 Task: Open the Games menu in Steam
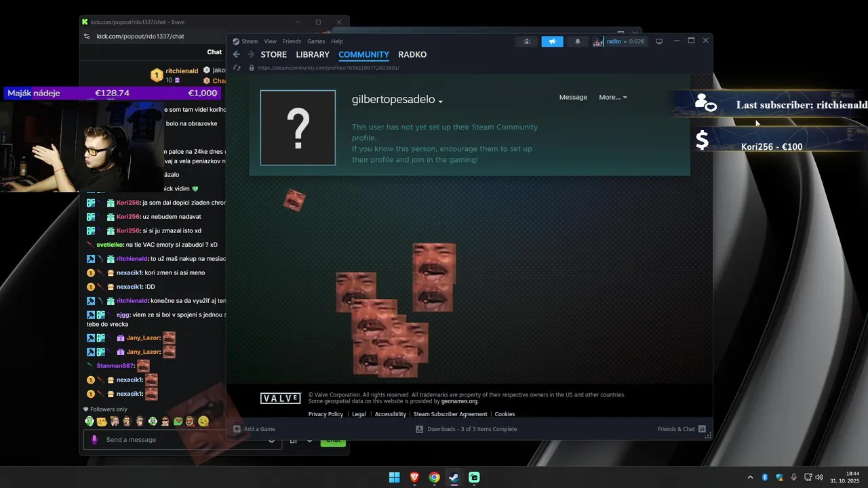(x=316, y=41)
